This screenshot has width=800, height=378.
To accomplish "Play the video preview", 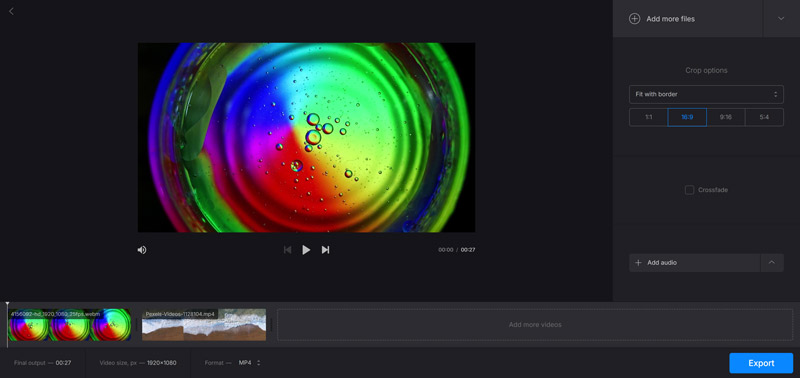I will (306, 250).
